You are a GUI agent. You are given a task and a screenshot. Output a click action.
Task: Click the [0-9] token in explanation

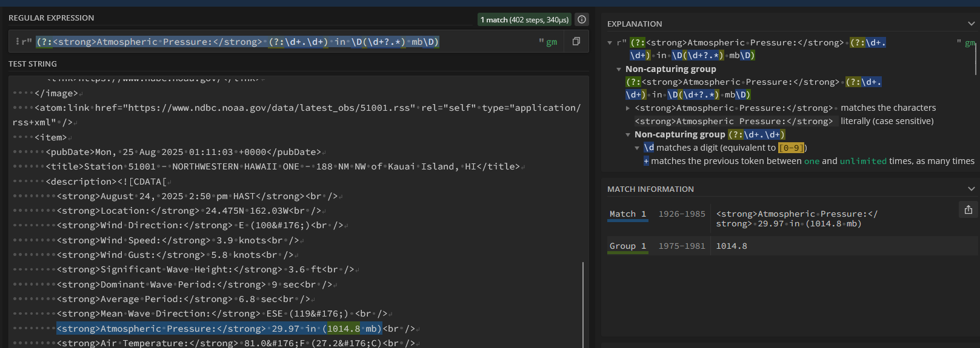(791, 148)
